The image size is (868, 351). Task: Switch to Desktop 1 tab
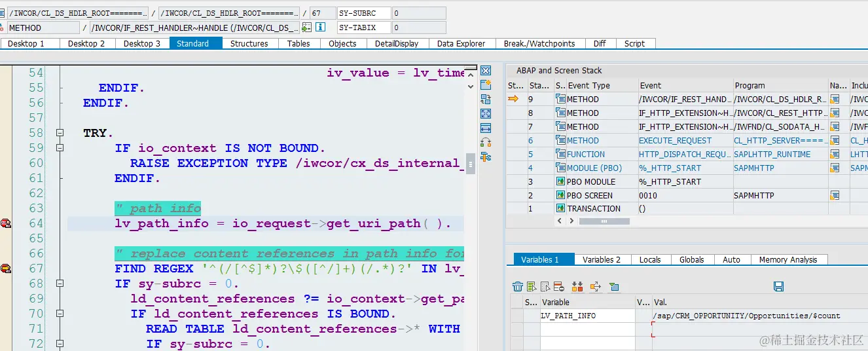tap(30, 43)
